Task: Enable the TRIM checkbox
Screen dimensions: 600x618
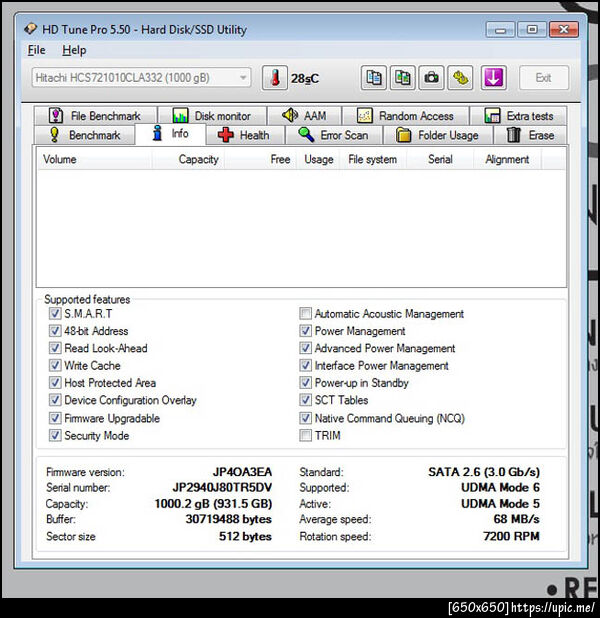Action: (x=305, y=436)
